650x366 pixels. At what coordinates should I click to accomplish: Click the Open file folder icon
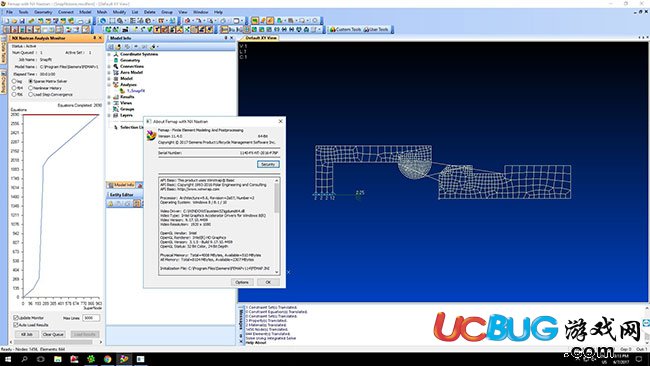pos(14,21)
